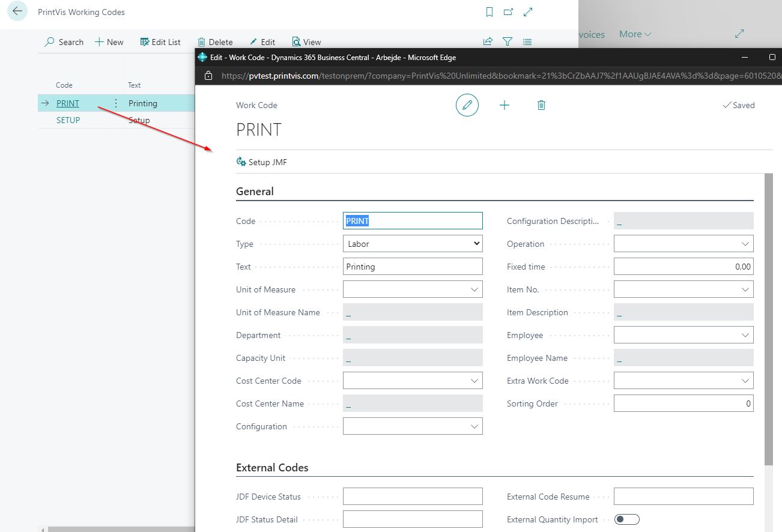Click the expand arrows icon beside More
The image size is (782, 532).
739,34
